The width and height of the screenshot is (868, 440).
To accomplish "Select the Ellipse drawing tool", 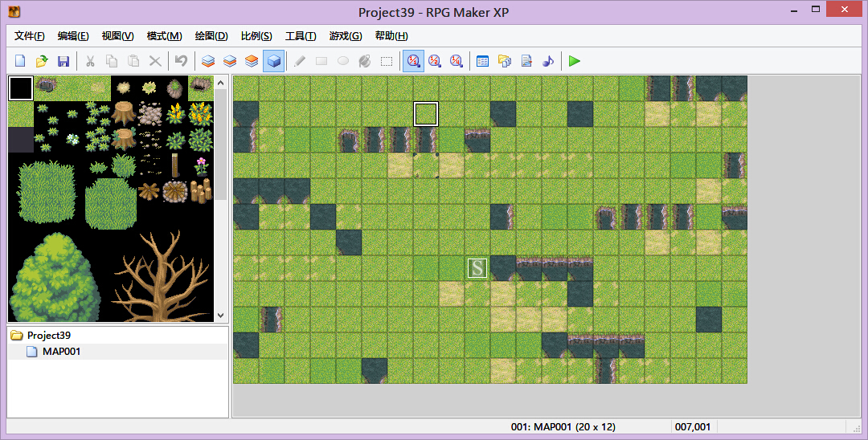I will click(343, 61).
